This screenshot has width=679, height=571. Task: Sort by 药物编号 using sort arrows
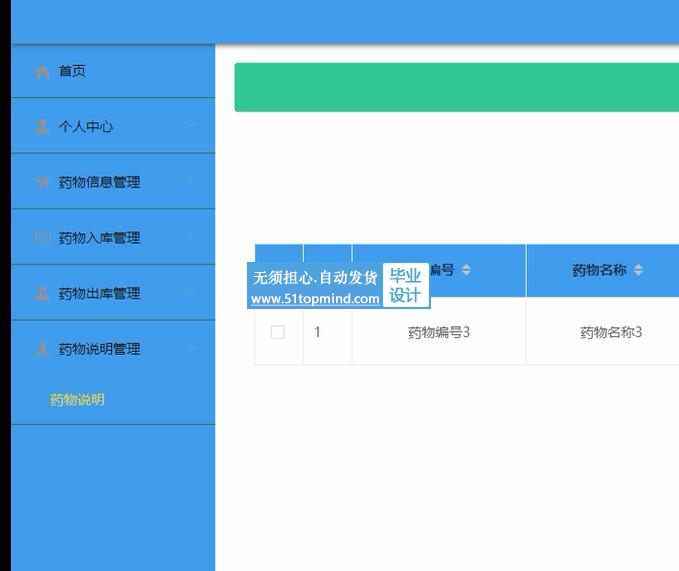[x=466, y=270]
